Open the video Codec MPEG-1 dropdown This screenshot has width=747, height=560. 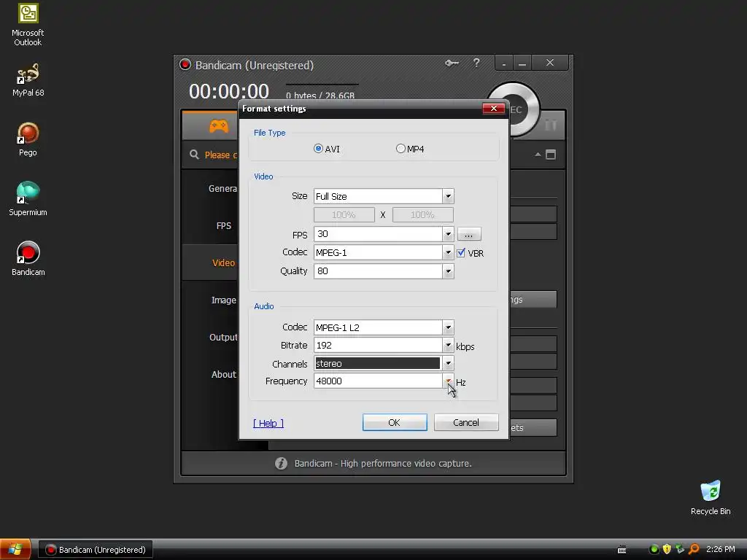tap(448, 252)
